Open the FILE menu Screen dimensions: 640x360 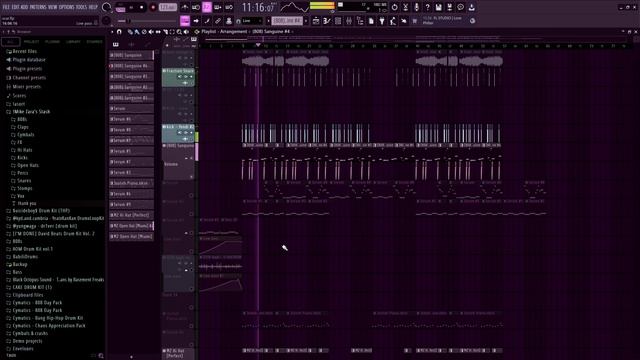[x=6, y=7]
